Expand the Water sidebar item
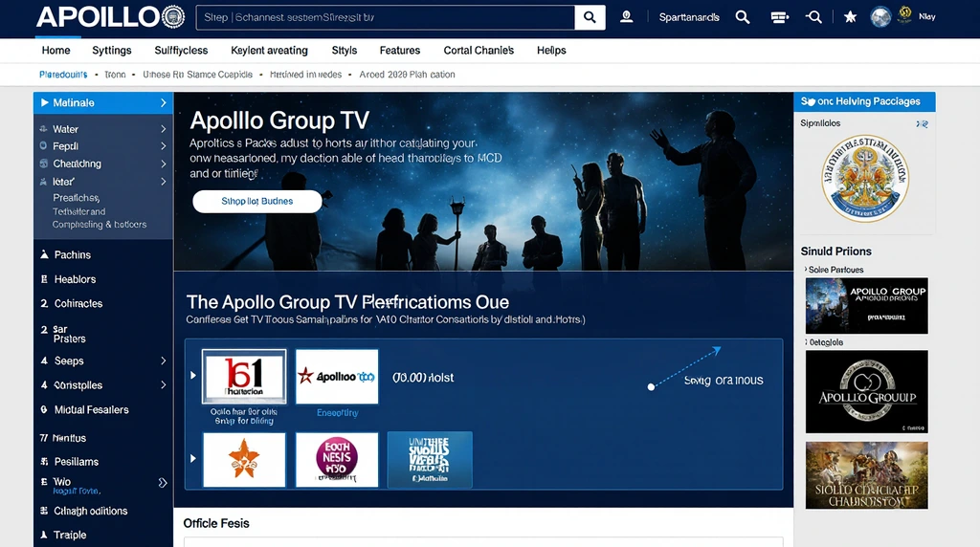 [163, 129]
